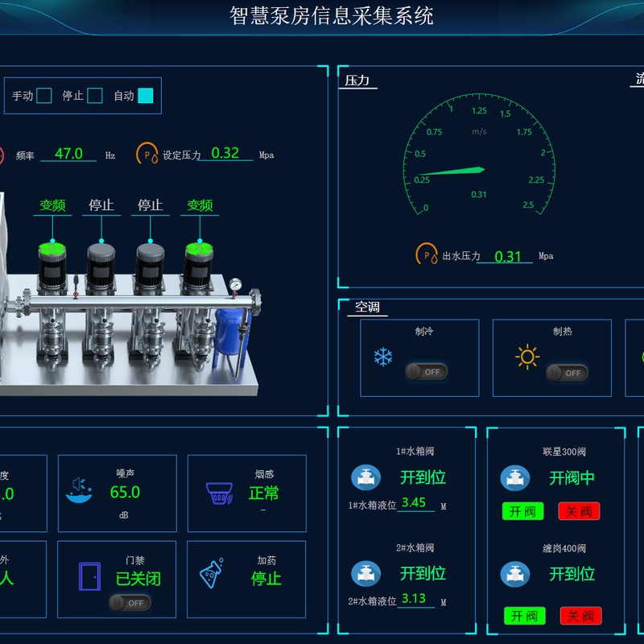Image resolution: width=644 pixels, height=644 pixels.
Task: Click the 烟感 status 正常
Action: 263,493
